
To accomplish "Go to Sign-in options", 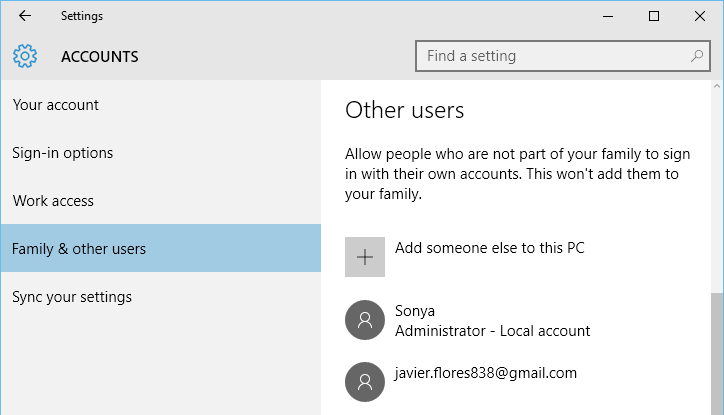I will (x=63, y=153).
